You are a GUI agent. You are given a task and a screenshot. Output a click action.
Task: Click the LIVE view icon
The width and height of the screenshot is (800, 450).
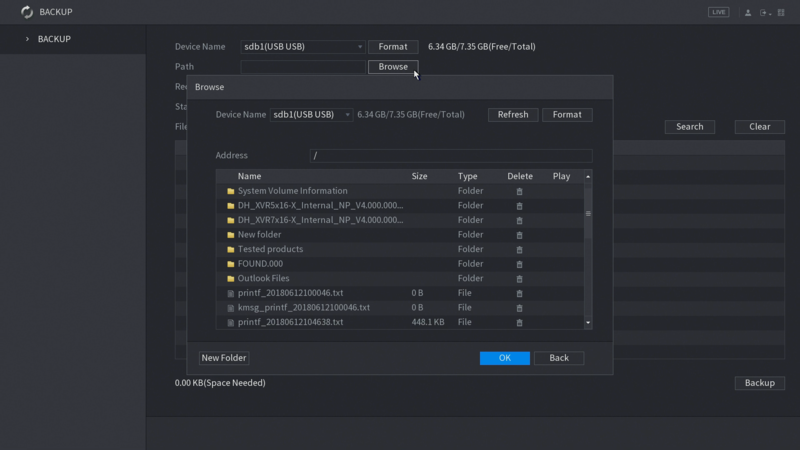coord(719,12)
